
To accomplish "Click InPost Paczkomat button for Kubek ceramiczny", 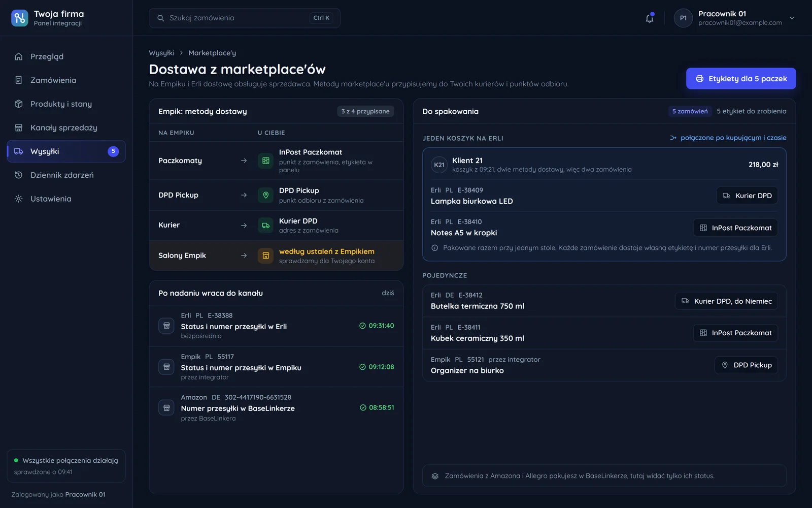I will tap(735, 333).
